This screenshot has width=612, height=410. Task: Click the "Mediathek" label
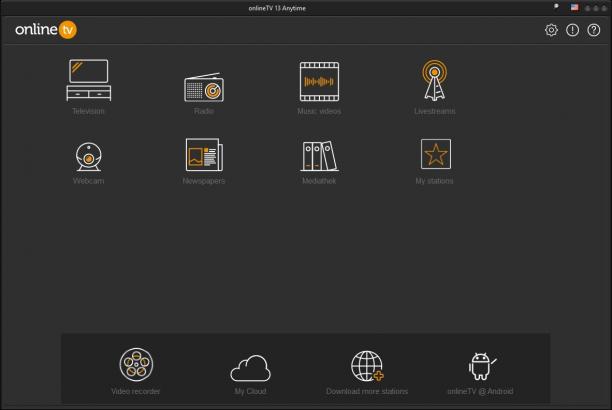[x=319, y=181]
